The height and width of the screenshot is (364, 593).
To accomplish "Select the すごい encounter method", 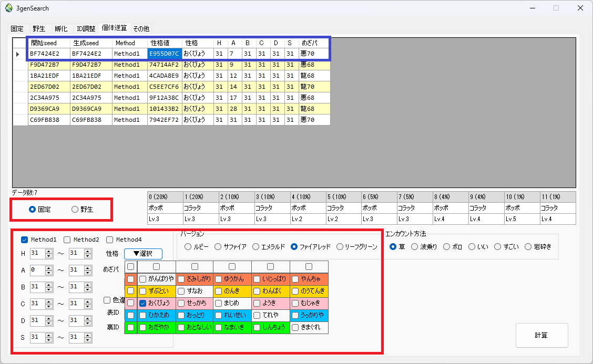I will [x=498, y=247].
